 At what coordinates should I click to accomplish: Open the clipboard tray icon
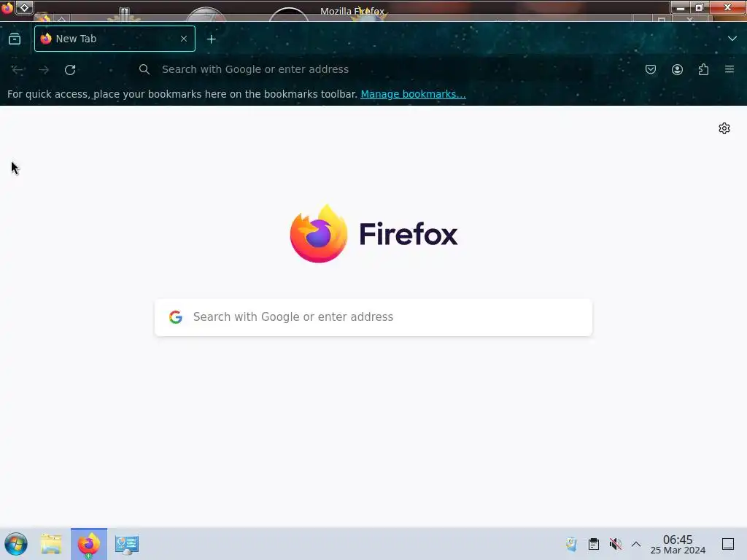coord(594,544)
